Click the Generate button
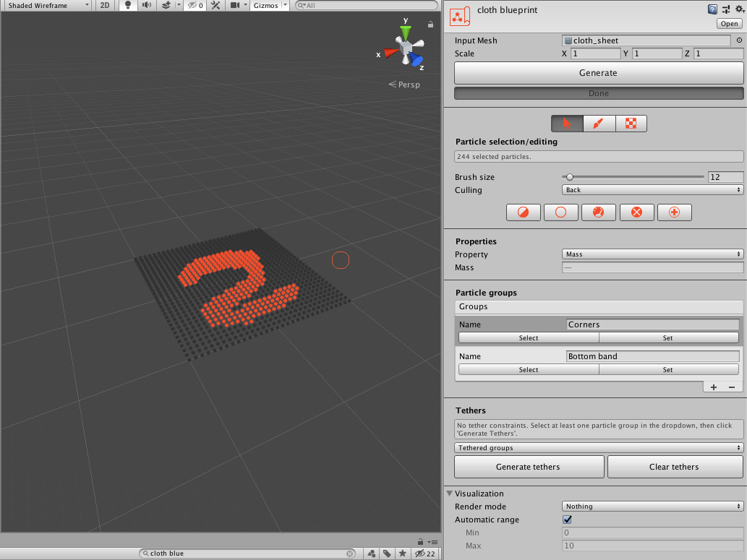 [599, 73]
